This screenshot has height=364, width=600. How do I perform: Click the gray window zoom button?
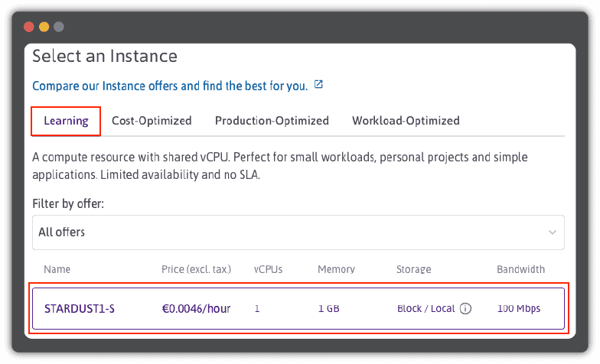click(59, 27)
